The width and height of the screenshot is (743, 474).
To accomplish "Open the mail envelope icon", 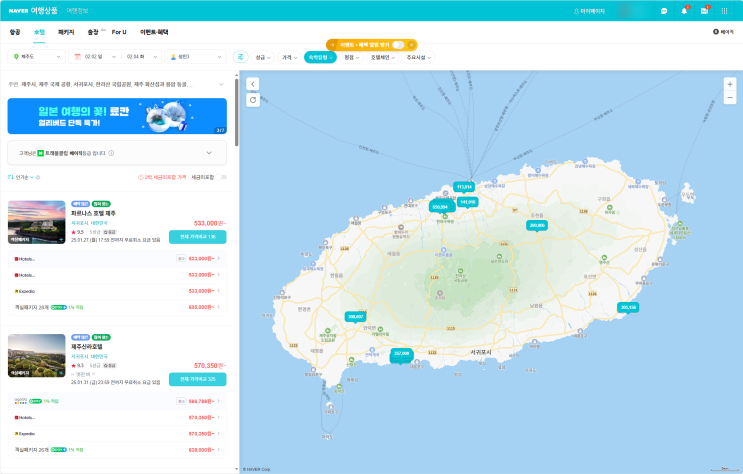I will click(704, 11).
